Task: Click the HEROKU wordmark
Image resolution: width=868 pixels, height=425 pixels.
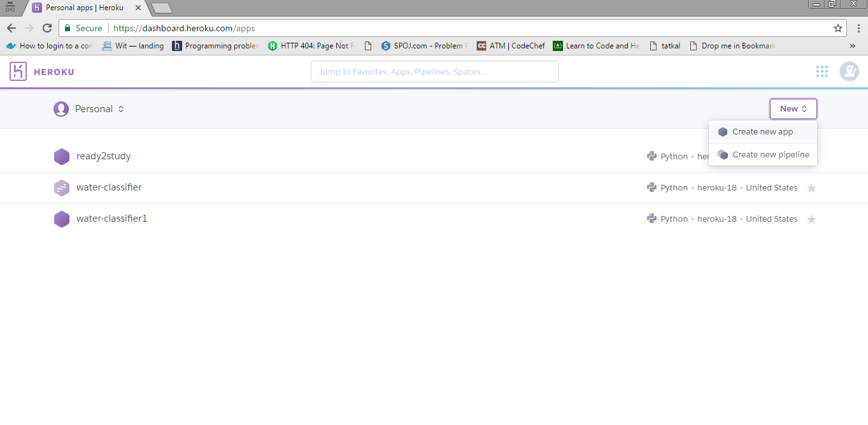Action: [x=53, y=72]
